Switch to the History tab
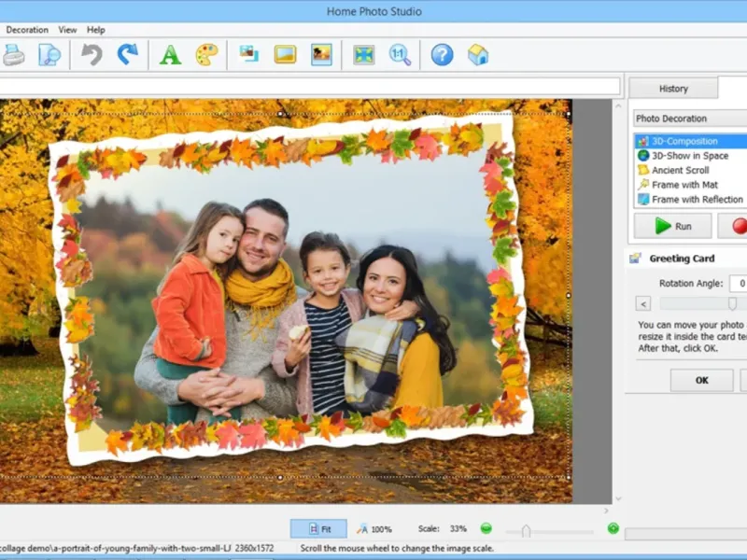 click(x=673, y=89)
